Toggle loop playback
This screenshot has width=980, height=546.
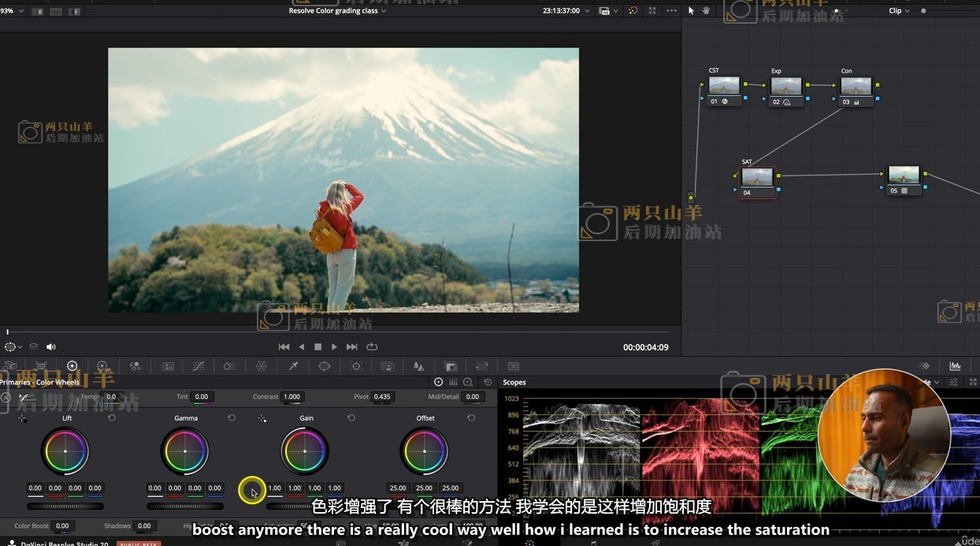(372, 347)
